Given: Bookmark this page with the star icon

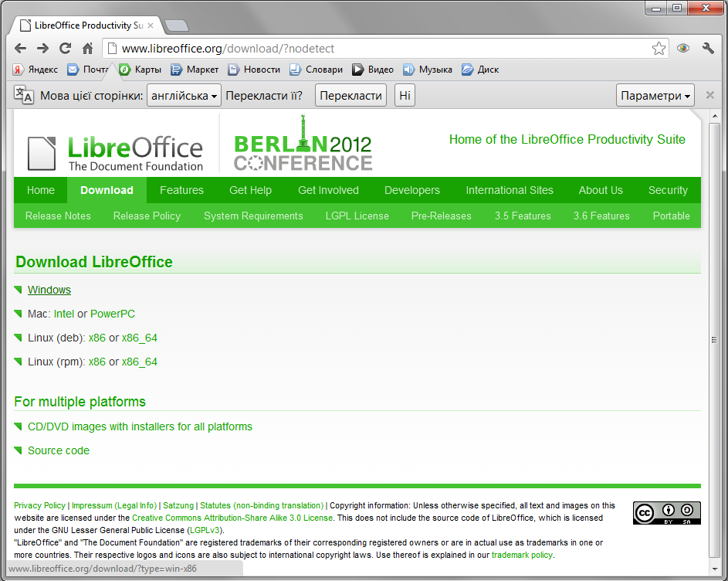Looking at the screenshot, I should [x=659, y=49].
